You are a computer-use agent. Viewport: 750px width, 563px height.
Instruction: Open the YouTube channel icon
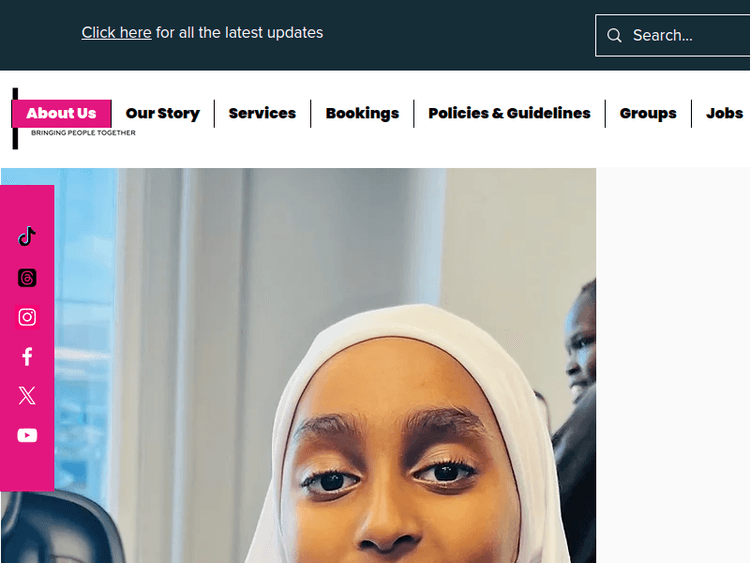27,435
